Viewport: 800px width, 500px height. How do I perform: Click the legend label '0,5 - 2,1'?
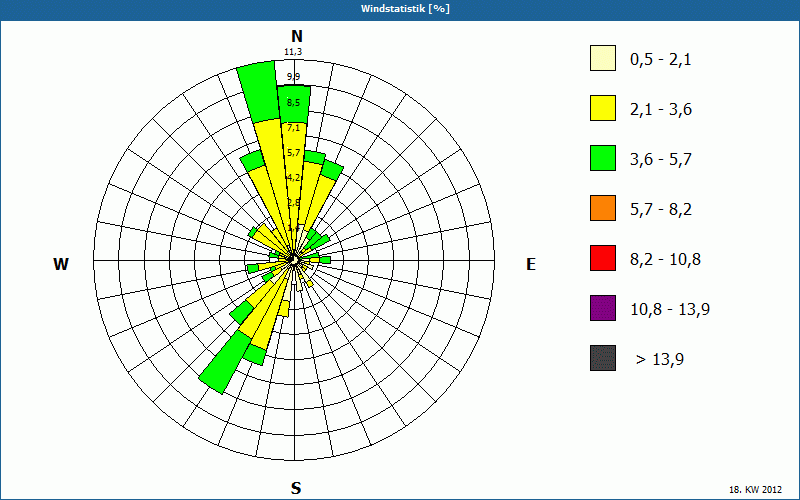point(661,60)
